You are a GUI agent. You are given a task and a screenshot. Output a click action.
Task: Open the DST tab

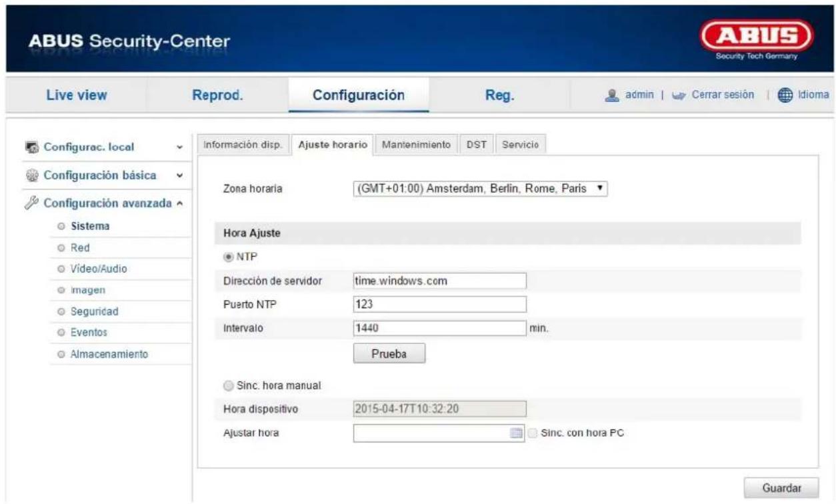476,144
